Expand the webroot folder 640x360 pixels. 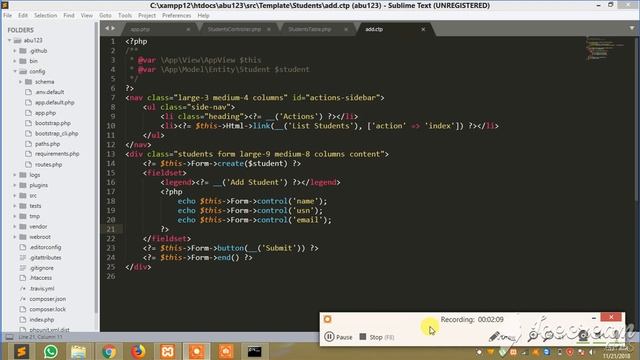[x=15, y=237]
